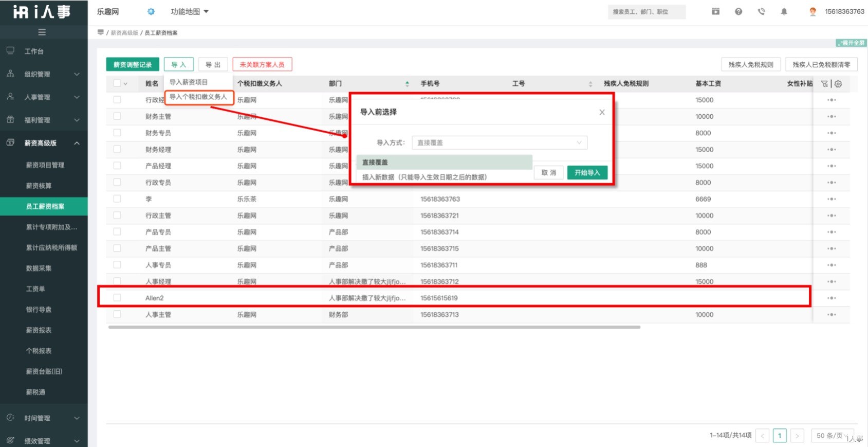This screenshot has height=447, width=868.
Task: Click the notification bell icon
Action: point(784,12)
